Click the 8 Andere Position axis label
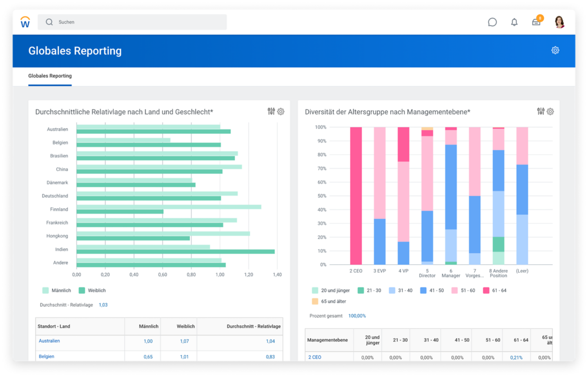 pos(498,273)
